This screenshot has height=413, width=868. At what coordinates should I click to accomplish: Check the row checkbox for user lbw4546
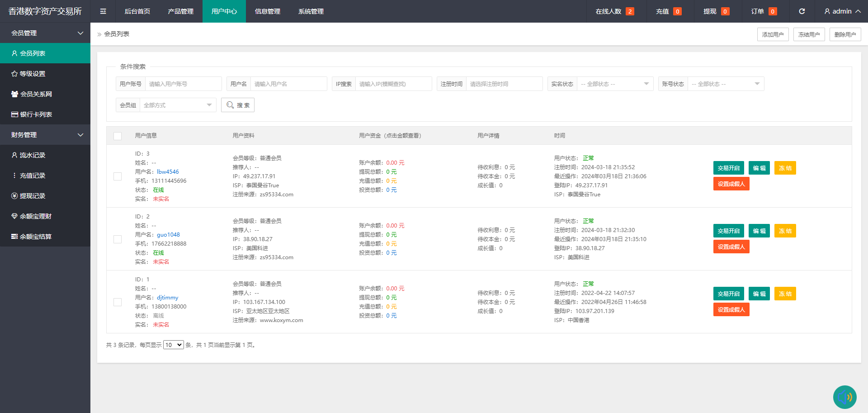point(118,176)
